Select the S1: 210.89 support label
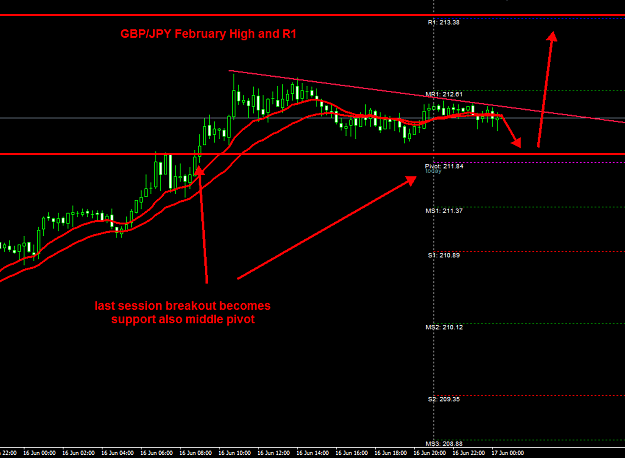The width and height of the screenshot is (625, 458). point(444,255)
